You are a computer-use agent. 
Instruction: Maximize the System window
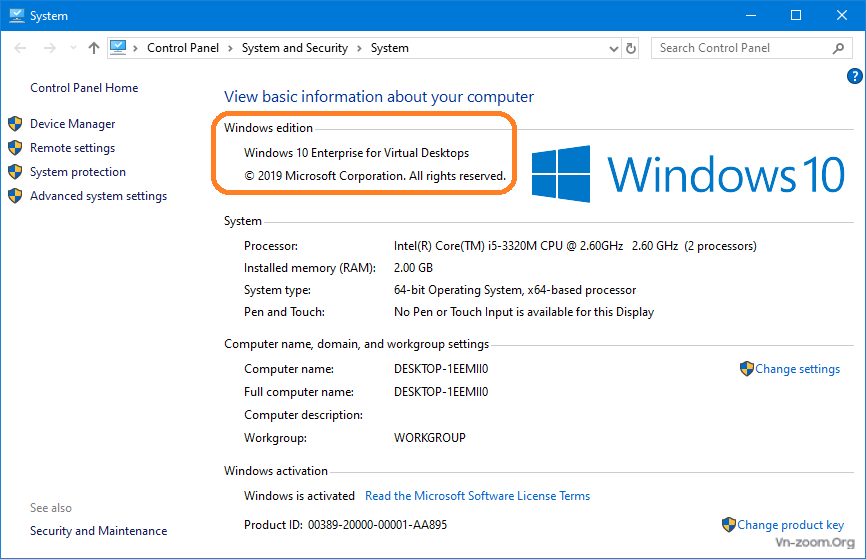(x=796, y=15)
